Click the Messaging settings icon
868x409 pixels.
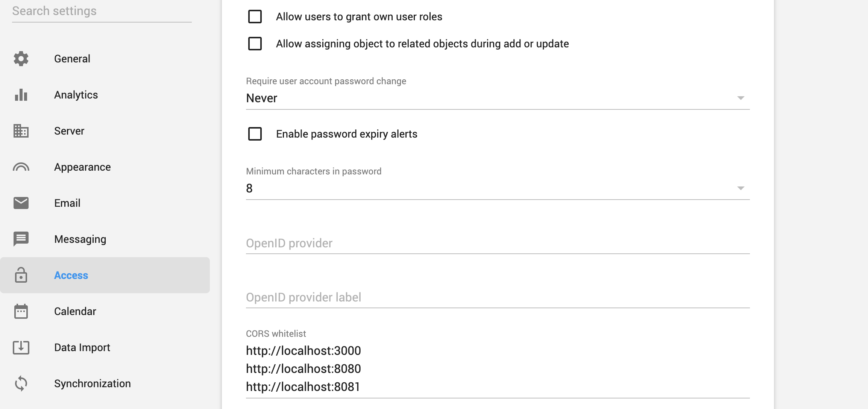click(x=21, y=239)
